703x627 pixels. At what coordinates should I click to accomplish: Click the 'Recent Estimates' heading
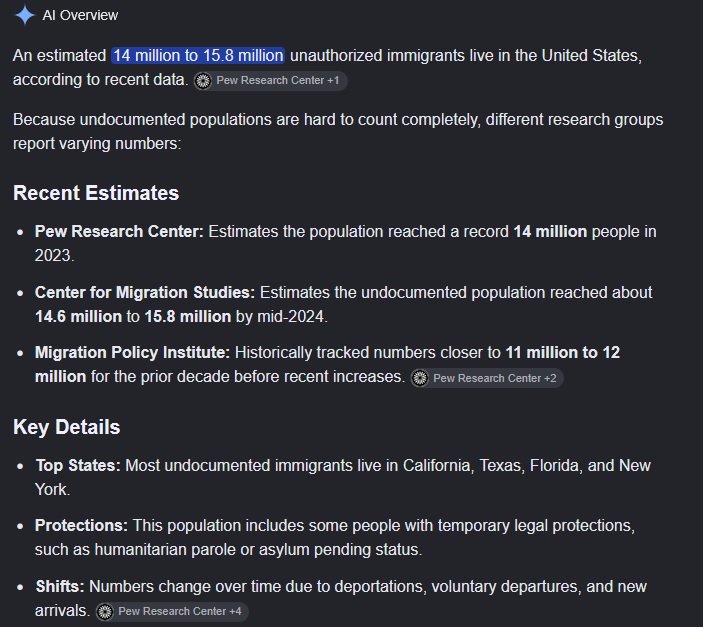(x=96, y=193)
